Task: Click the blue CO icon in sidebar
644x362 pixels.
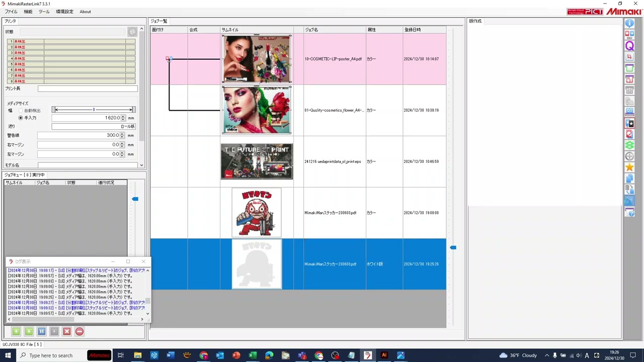Action: pyautogui.click(x=629, y=112)
